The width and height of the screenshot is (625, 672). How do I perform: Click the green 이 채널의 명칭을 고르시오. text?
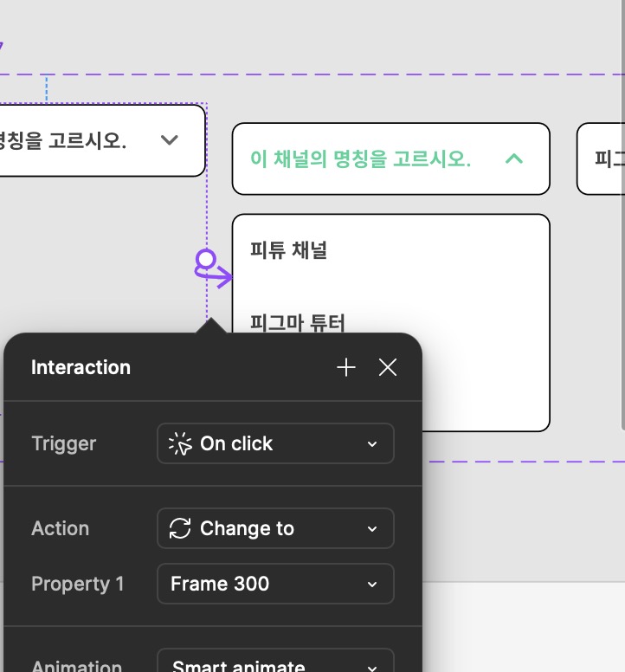pyautogui.click(x=360, y=159)
